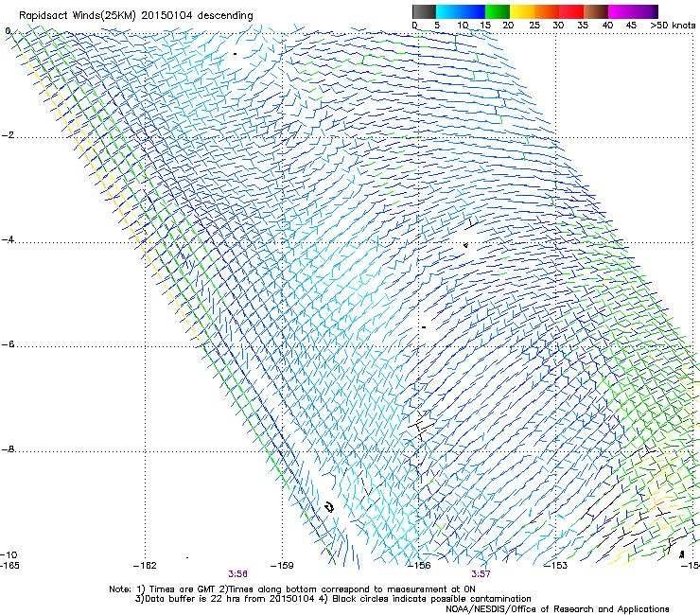Click the '25' legend scale number
700x615 pixels.
[534, 26]
